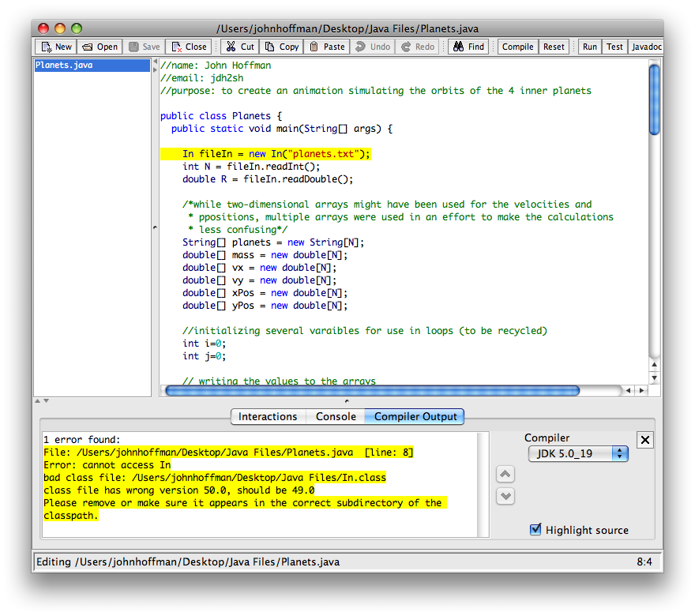Click the line "public class Planets {"
Viewport: 695px width, 616px height.
coord(221,116)
